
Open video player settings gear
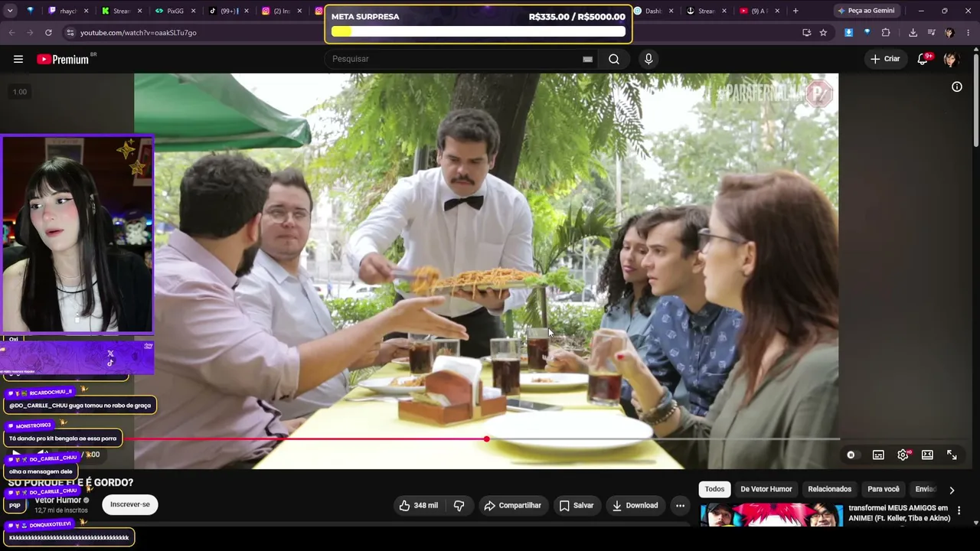point(903,455)
